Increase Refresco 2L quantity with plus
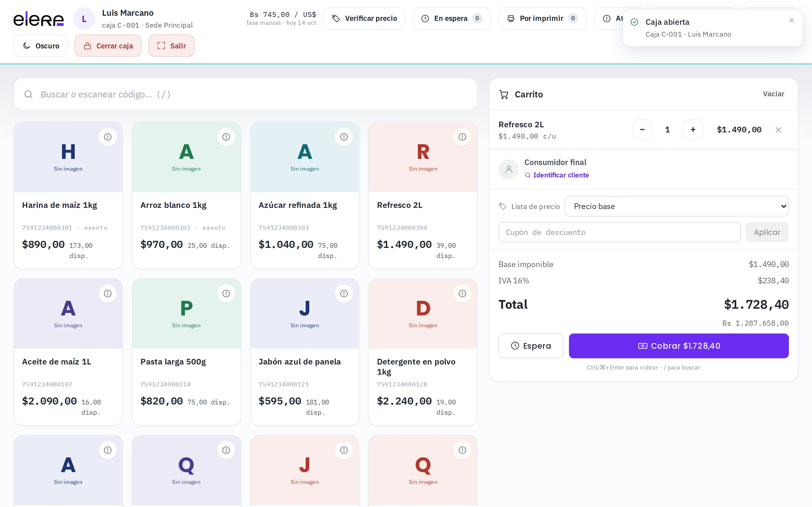Screen dimensions: 812x507 pyautogui.click(x=693, y=130)
